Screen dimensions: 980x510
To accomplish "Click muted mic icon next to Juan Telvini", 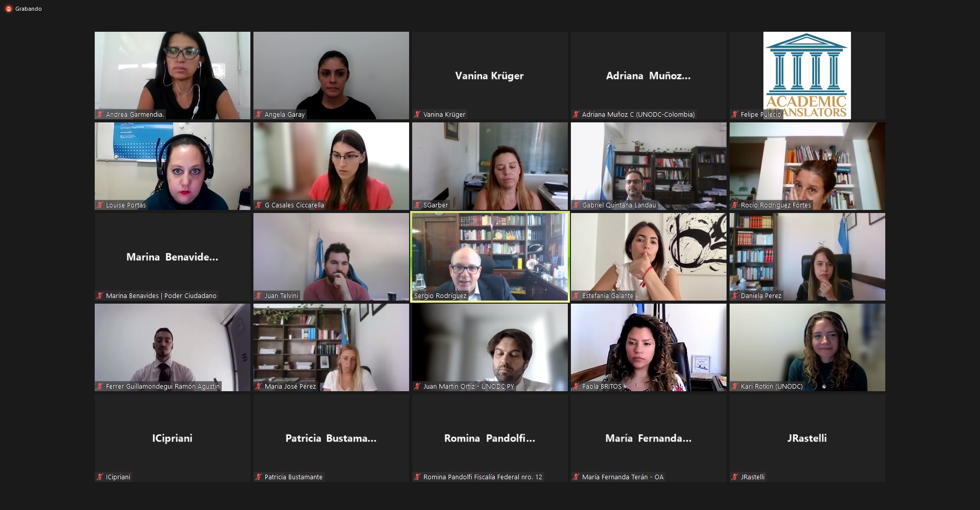I will 259,296.
